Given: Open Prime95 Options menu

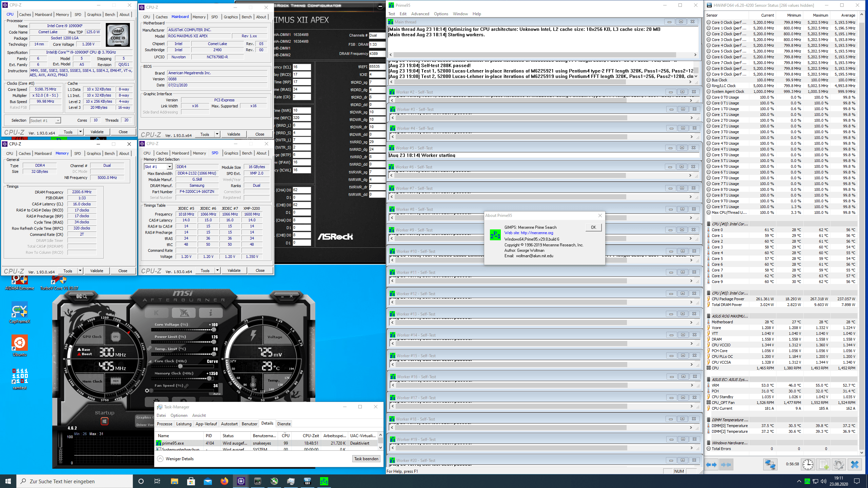Looking at the screenshot, I should coord(441,14).
